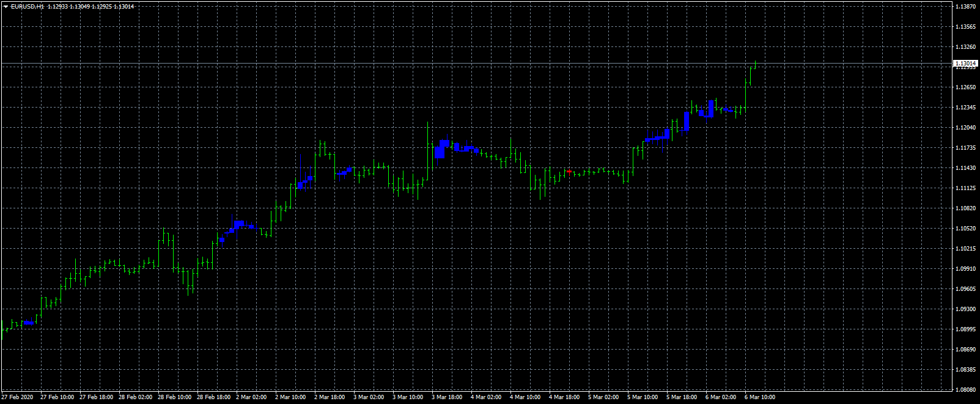The image size is (980, 404).
Task: Click the 1.09605 price scale value
Action: (965, 289)
